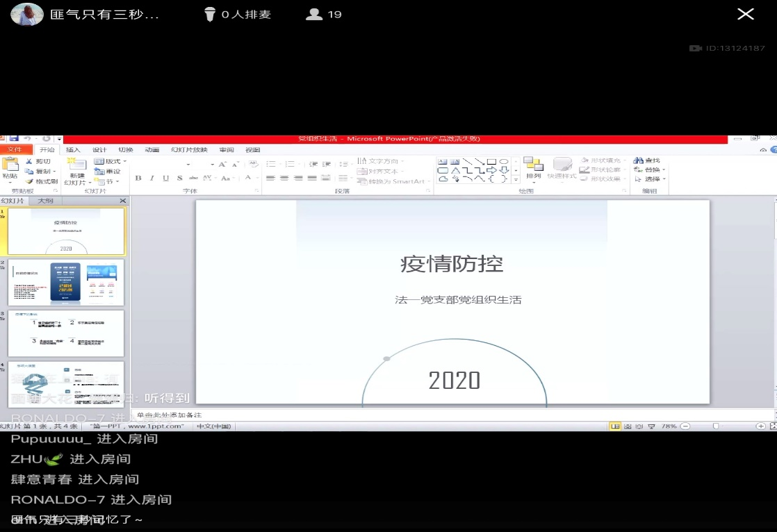Switch to the Outline (大纲) pane tab
The image size is (777, 532).
[45, 201]
